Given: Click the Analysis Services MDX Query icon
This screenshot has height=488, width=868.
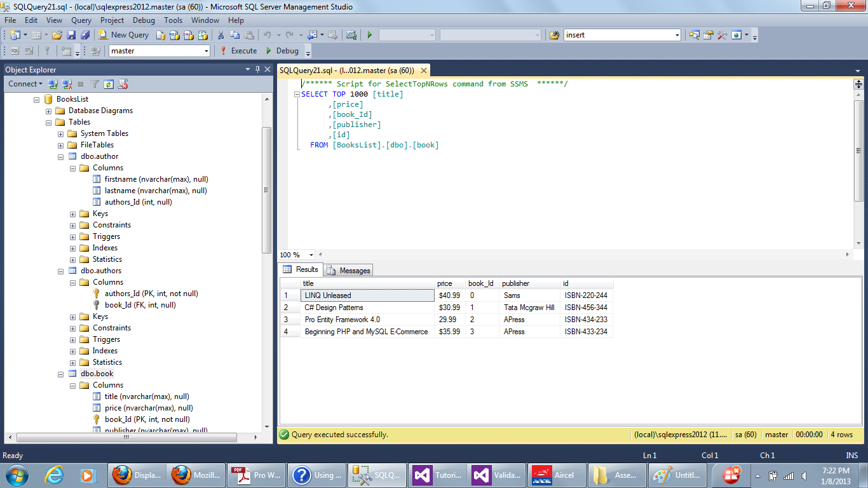Looking at the screenshot, I should (174, 35).
